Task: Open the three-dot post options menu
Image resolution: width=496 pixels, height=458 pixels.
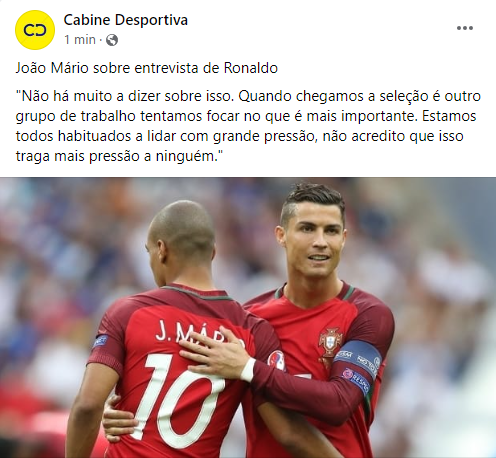Action: 465,28
